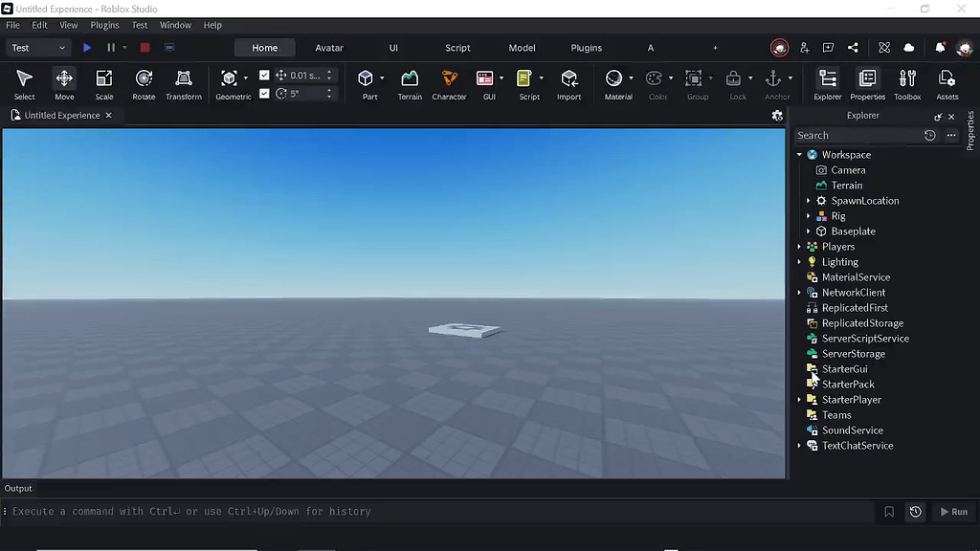Open the collapsed Properties side tab
Screen dimensions: 980x551
[x=970, y=130]
